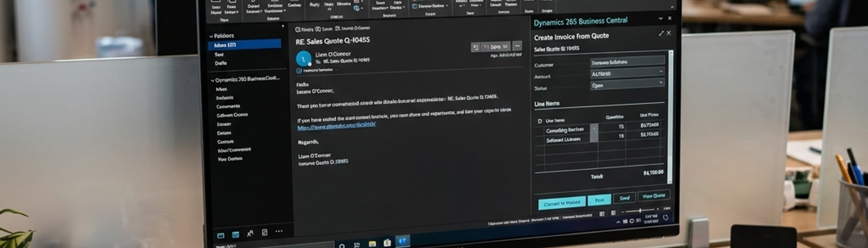Click the invoice pane vertical scrollbar
This screenshot has height=248, width=868.
(670, 117)
